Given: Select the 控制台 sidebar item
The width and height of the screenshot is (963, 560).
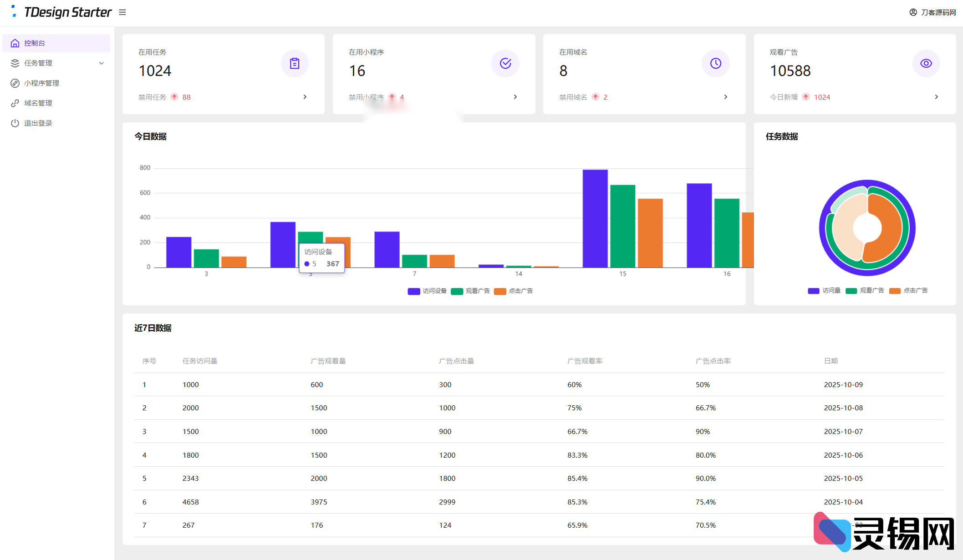Looking at the screenshot, I should [x=35, y=43].
